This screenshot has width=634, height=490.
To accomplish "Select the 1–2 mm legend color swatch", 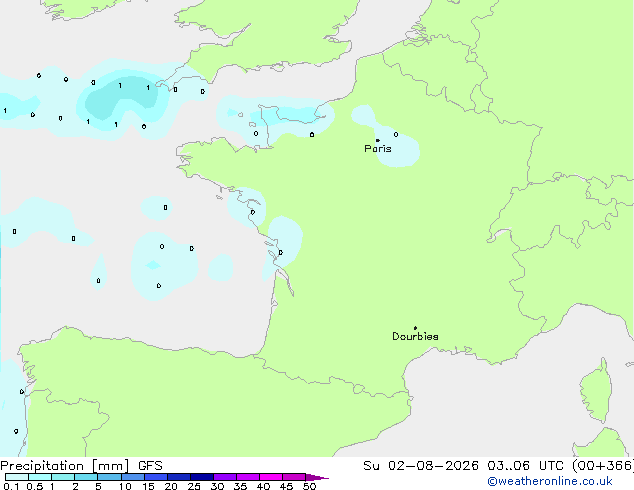I will pyautogui.click(x=63, y=477).
